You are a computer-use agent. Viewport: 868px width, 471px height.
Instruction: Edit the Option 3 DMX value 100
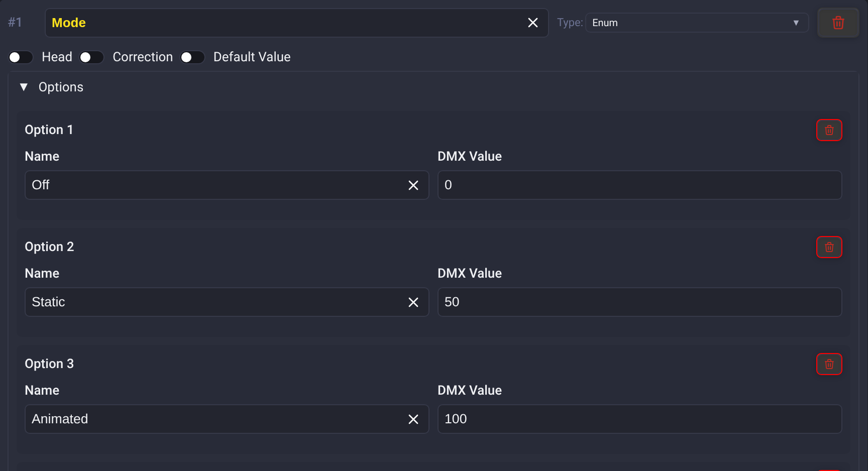(x=639, y=419)
